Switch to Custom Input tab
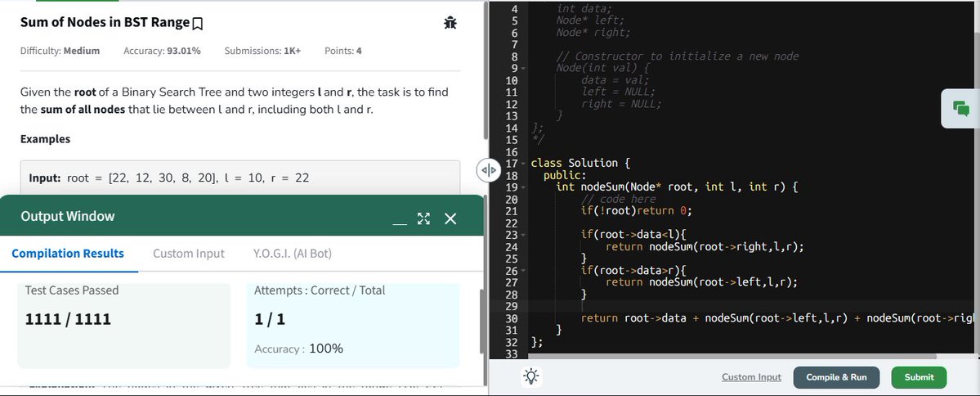This screenshot has height=396, width=980. tap(189, 254)
